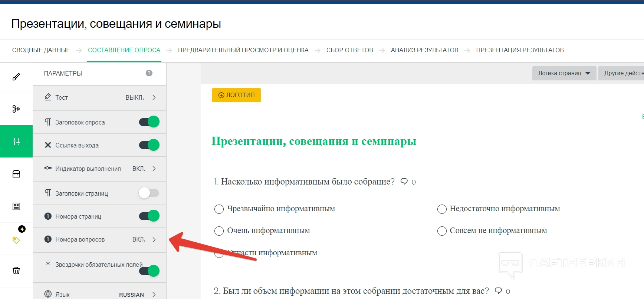Click the pencil icon beside Тест
The height and width of the screenshot is (299, 644).
click(48, 97)
